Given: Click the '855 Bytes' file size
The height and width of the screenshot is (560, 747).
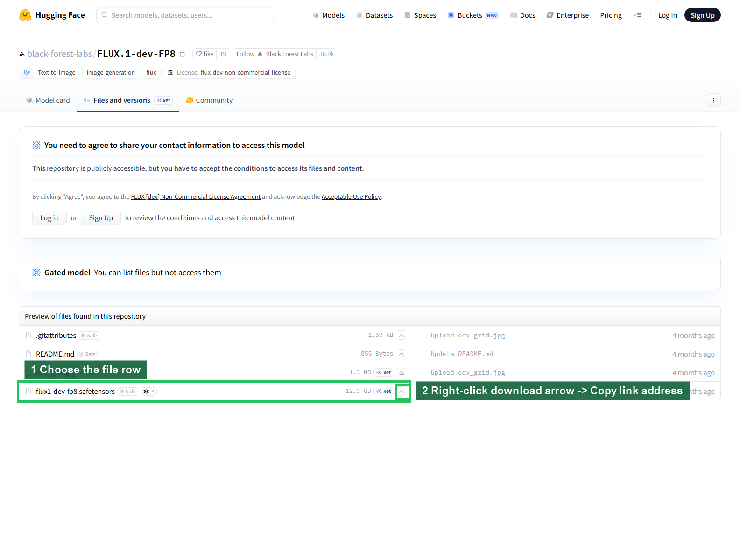Looking at the screenshot, I should 377,354.
